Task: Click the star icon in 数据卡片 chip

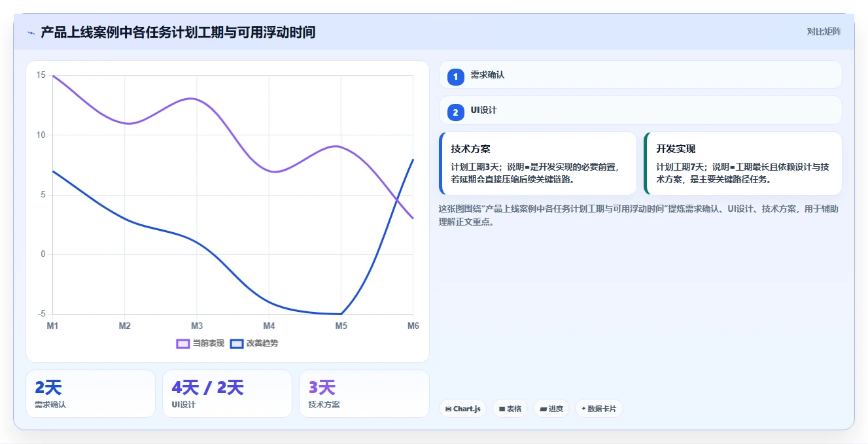Action: (x=583, y=409)
